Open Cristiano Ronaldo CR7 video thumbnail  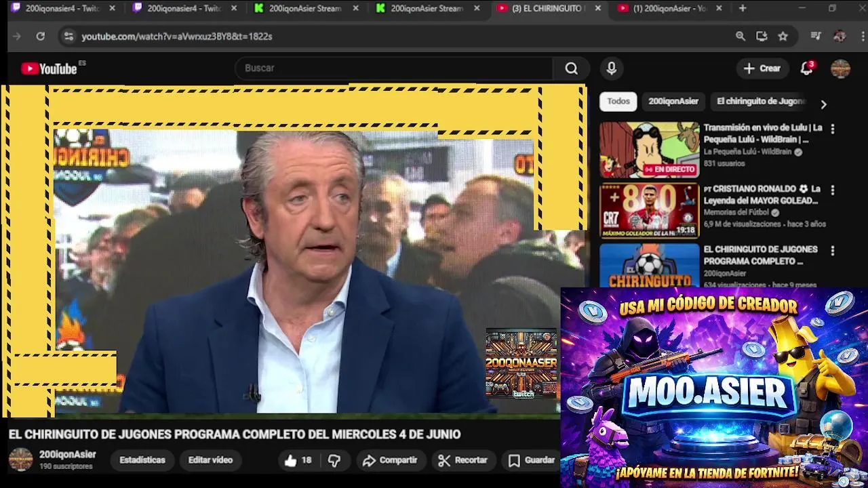649,210
